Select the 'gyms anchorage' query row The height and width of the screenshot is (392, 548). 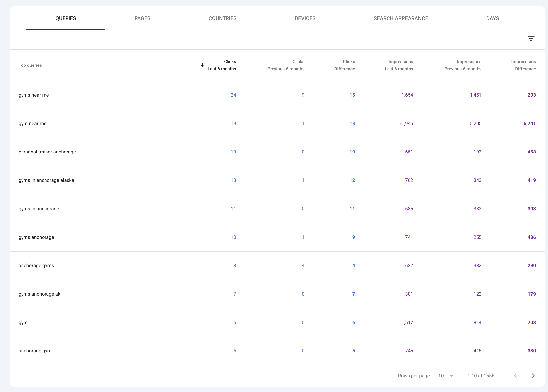[277, 237]
